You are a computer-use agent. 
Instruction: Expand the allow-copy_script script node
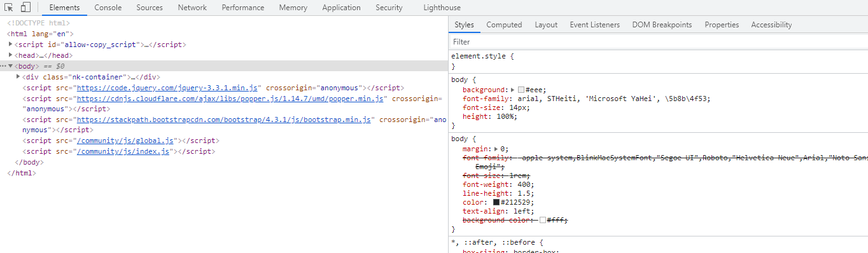[11, 44]
